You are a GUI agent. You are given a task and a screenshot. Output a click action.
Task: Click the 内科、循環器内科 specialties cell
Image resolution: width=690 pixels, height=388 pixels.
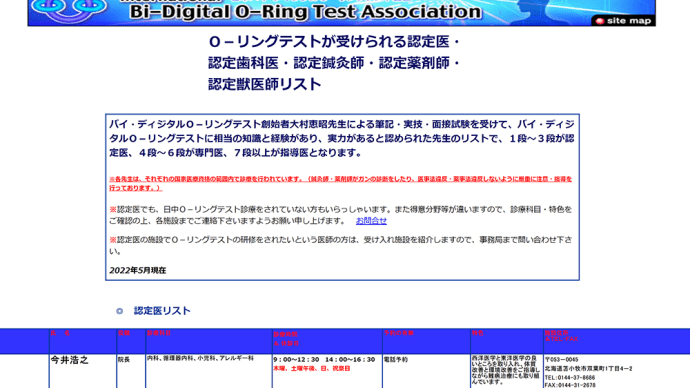(x=200, y=359)
